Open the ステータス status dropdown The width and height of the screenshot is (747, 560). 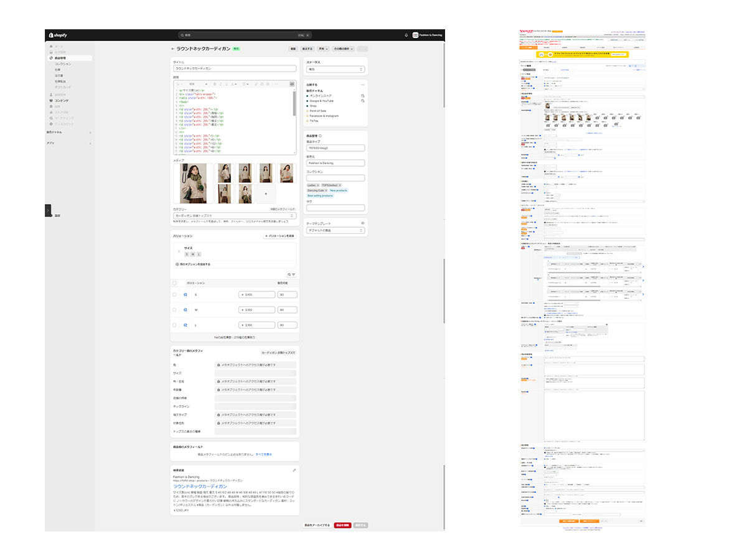click(x=335, y=69)
